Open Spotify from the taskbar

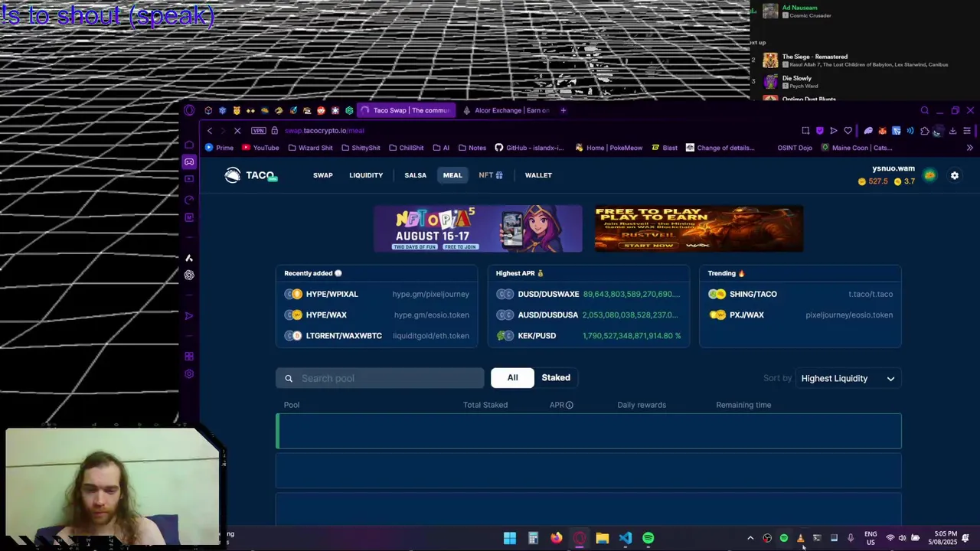point(648,539)
